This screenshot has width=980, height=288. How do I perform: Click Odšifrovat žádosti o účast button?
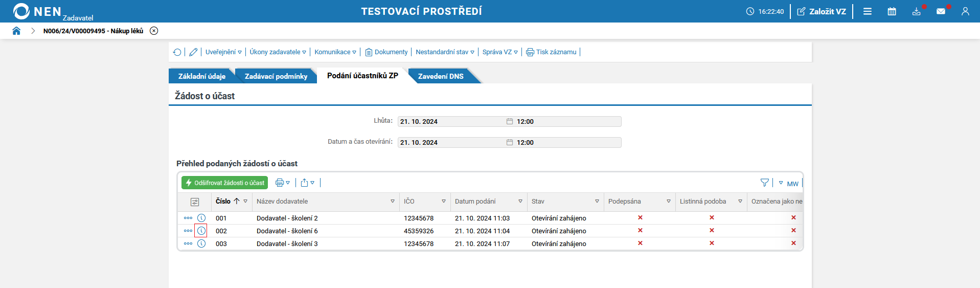(x=224, y=183)
